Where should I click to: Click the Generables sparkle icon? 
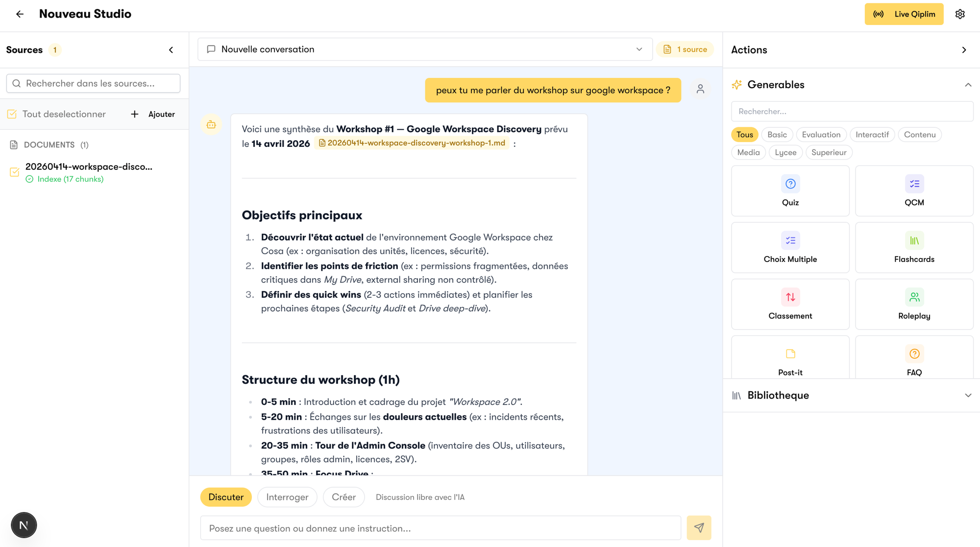737,85
